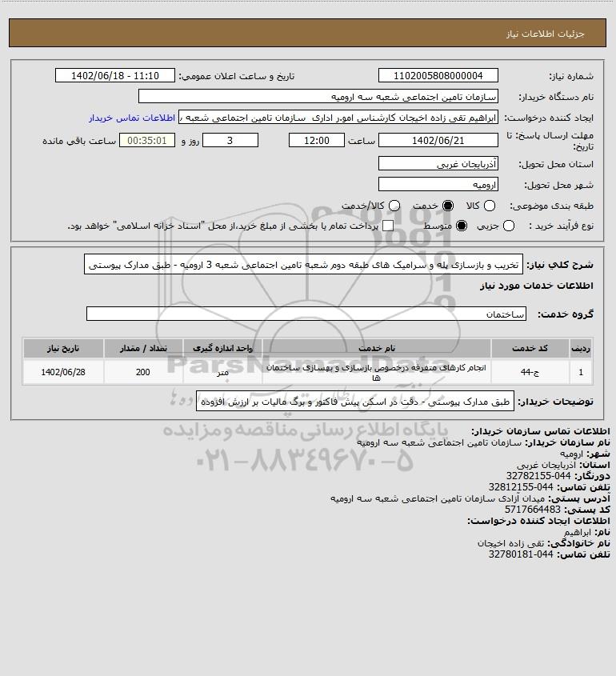Image resolution: width=616 pixels, height=676 pixels.
Task: Click the deadline time field 12:00
Action: click(317, 141)
